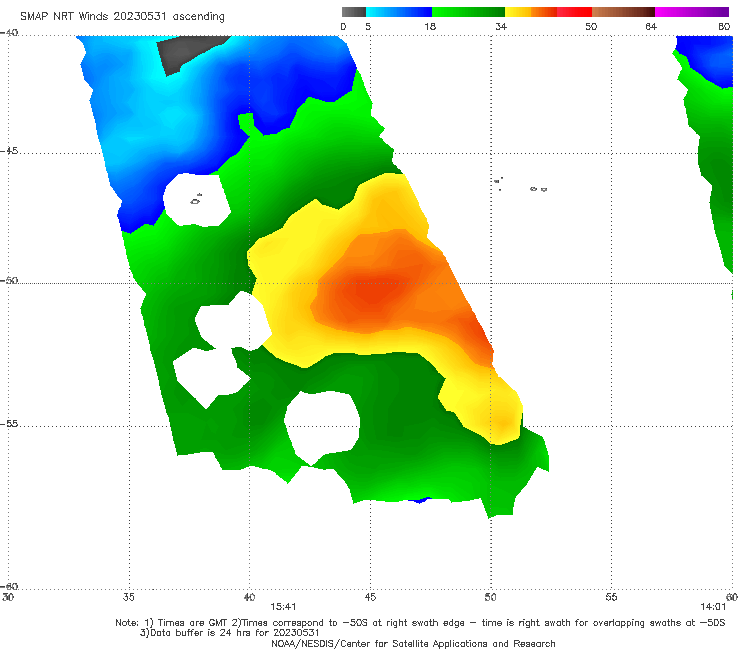Pick the brown segment of the color bar
Viewport: 740px width, 650px height.
623,12
